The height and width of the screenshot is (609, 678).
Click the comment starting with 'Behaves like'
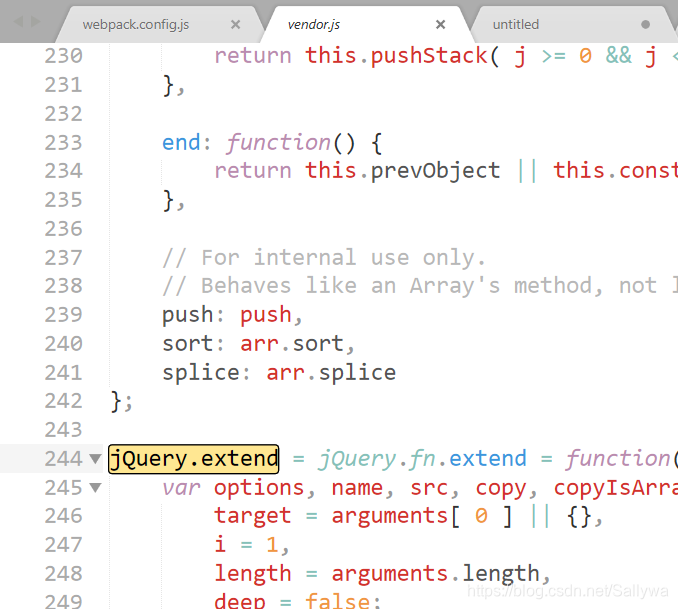coord(419,286)
